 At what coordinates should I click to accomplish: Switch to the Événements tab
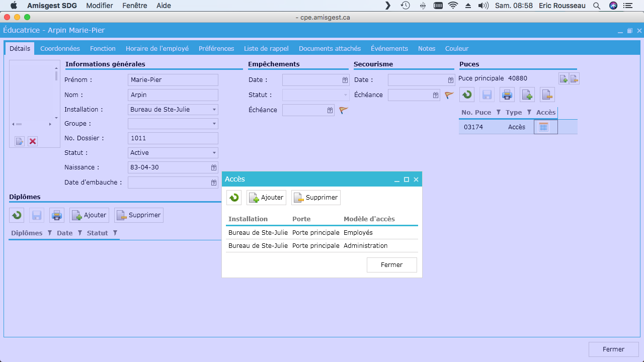point(389,49)
